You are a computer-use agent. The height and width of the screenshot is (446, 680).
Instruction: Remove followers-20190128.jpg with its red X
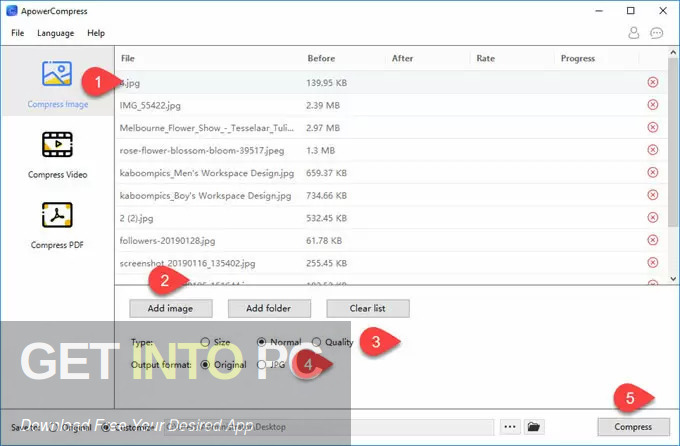pos(653,240)
